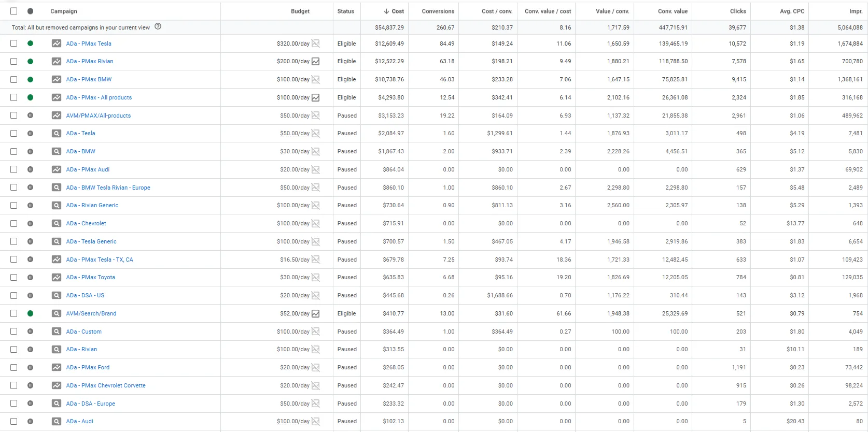This screenshot has height=432, width=868.
Task: Sort by the Conv. value column header
Action: coord(673,11)
